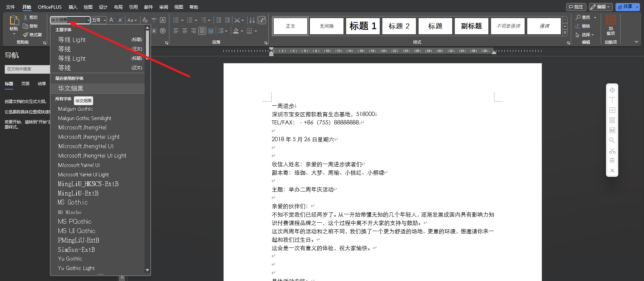Apply the 副标题 subtitle style
644x281 pixels.
472,26
